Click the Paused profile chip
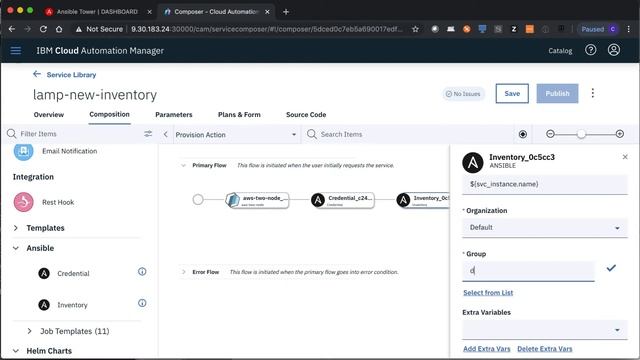640x360 pixels. (x=598, y=29)
